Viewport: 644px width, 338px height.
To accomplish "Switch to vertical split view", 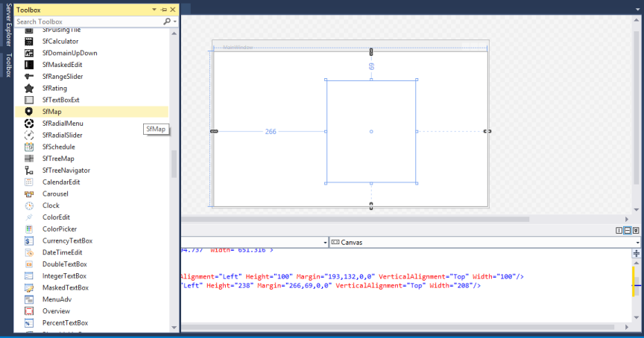I will (x=619, y=231).
